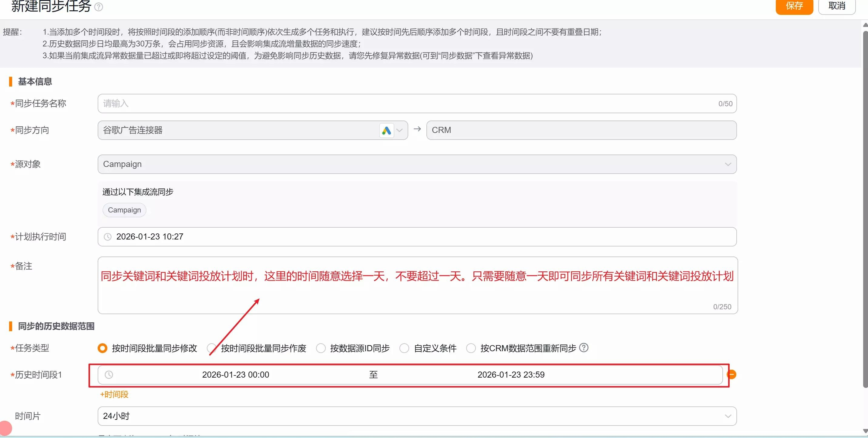The image size is (868, 438).
Task: Add another period via +时间段 link
Action: [x=114, y=394]
